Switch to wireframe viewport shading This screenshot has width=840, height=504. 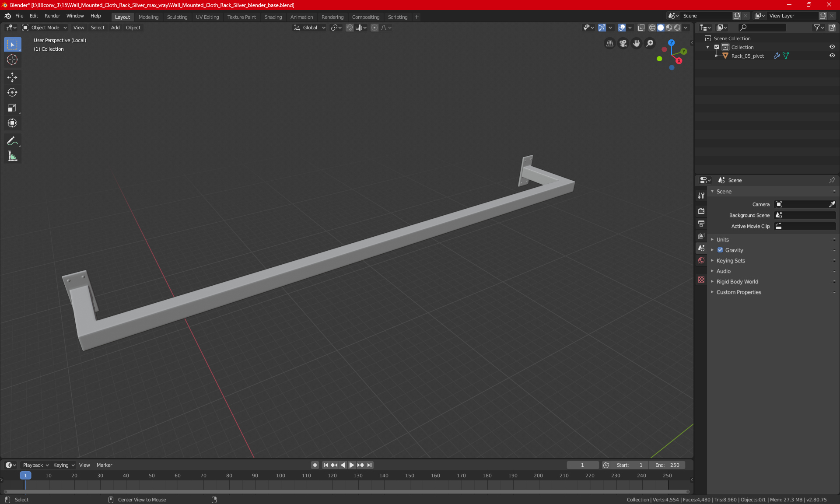click(652, 28)
